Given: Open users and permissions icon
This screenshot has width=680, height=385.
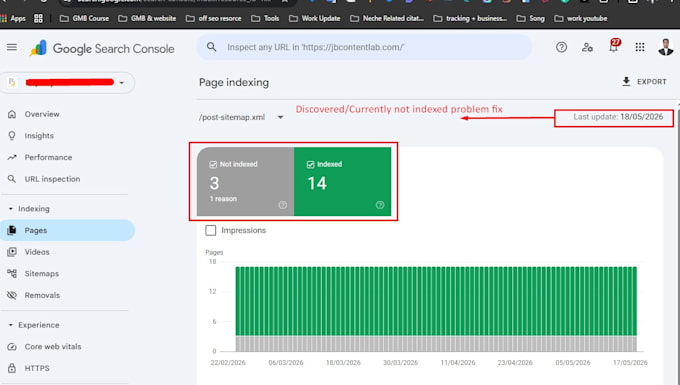Looking at the screenshot, I should point(587,47).
